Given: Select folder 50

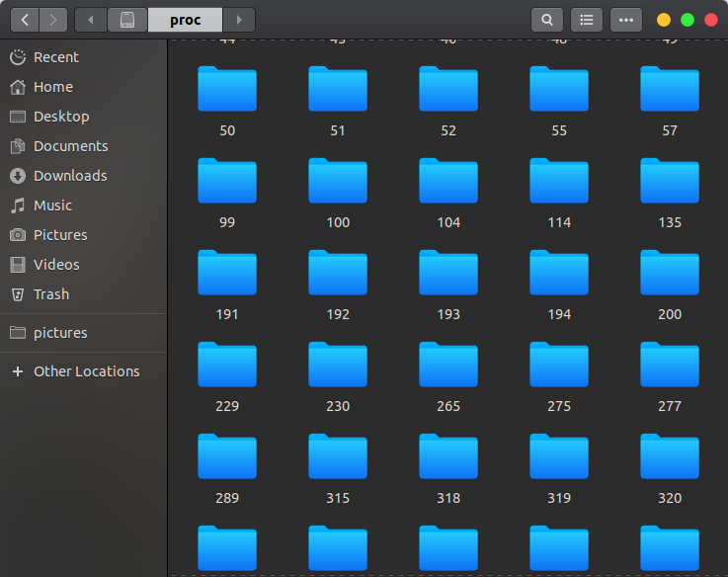Looking at the screenshot, I should (227, 89).
